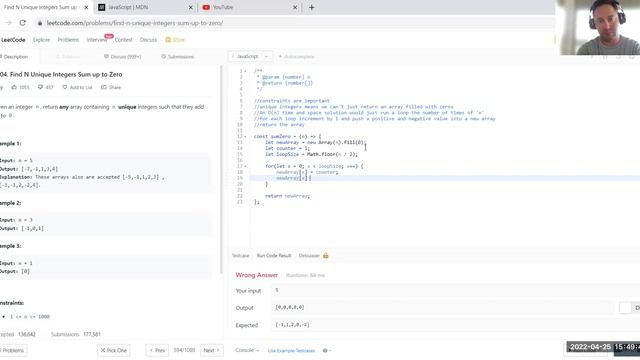Click the Add to List heart icon
The width and height of the screenshot is (640, 360).
[x=64, y=87]
